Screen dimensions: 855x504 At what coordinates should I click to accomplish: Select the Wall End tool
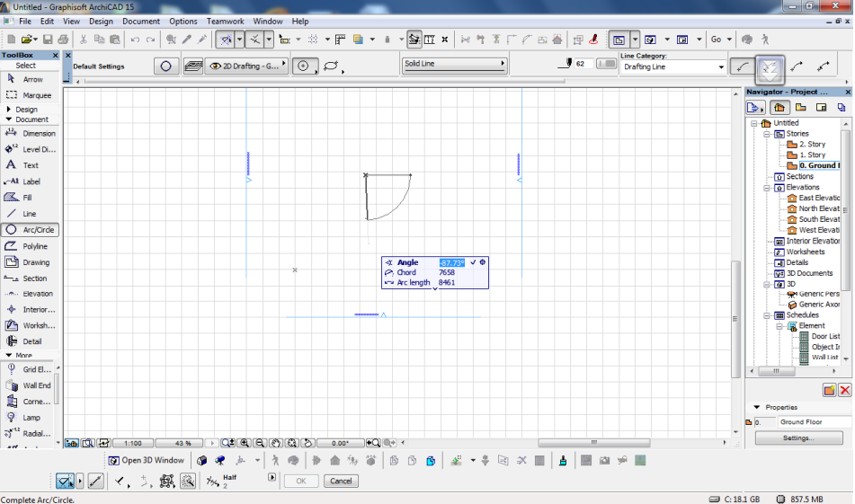(30, 385)
